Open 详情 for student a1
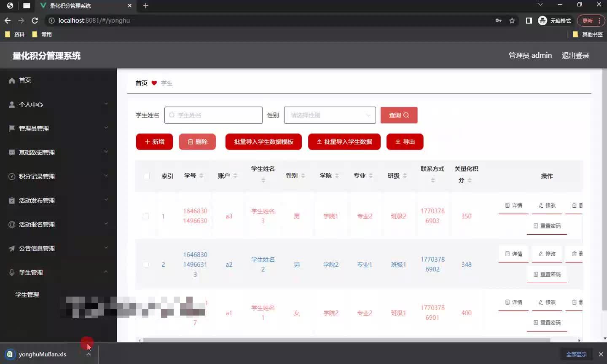The height and width of the screenshot is (364, 607). point(513,302)
